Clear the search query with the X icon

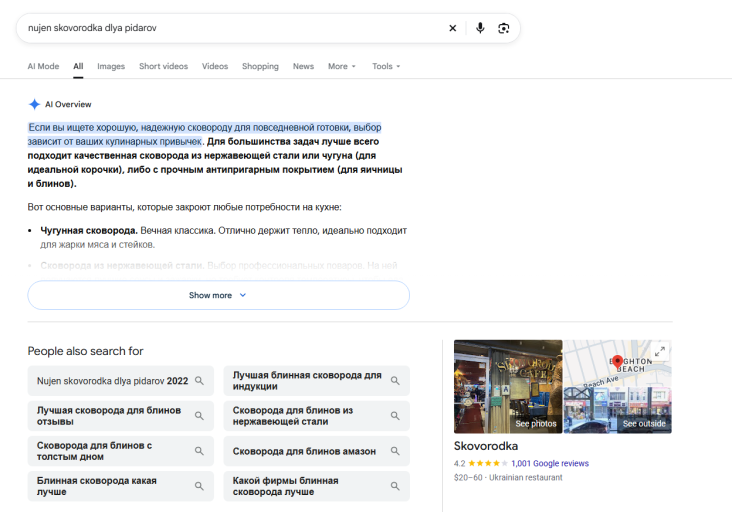[x=452, y=28]
